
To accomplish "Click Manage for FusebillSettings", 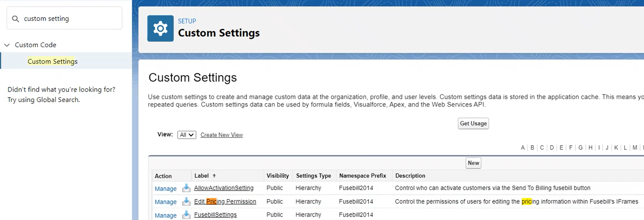I will pos(166,215).
